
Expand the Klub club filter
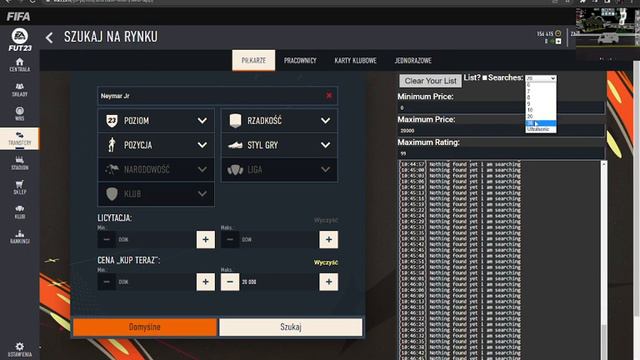point(156,194)
